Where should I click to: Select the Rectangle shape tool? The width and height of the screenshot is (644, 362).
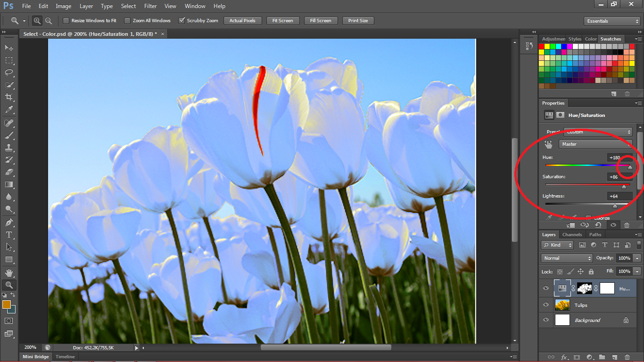pyautogui.click(x=9, y=259)
